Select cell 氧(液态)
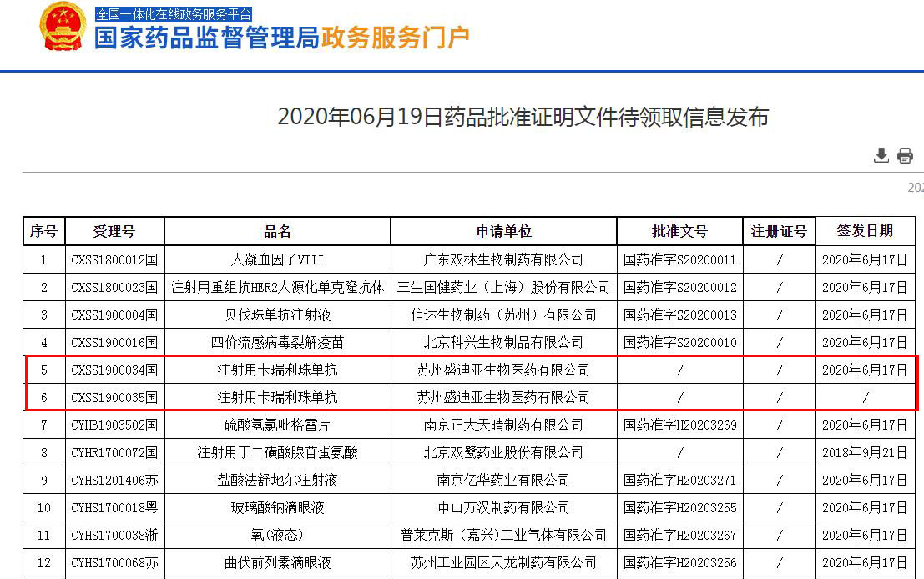This screenshot has width=924, height=579. [x=278, y=535]
